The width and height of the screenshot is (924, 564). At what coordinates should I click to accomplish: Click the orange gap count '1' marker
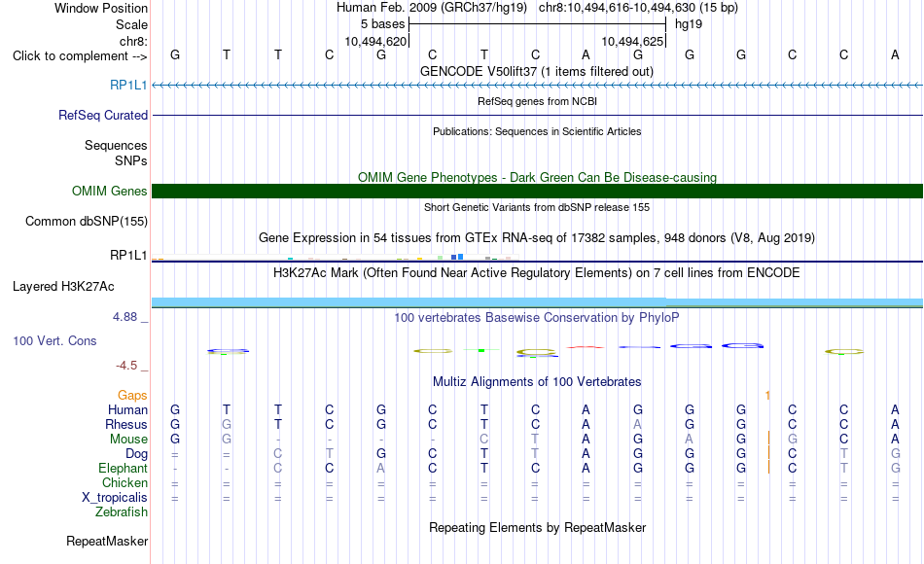(767, 396)
